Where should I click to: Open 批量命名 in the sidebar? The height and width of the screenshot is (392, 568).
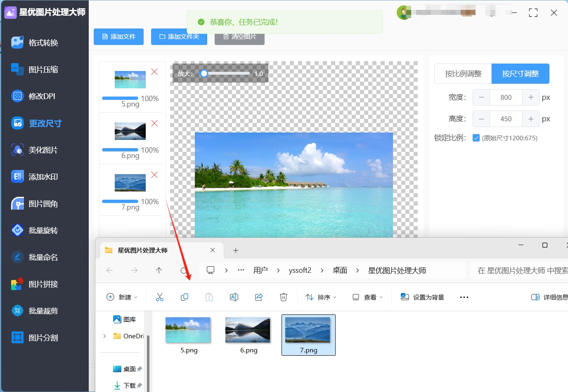(35, 257)
